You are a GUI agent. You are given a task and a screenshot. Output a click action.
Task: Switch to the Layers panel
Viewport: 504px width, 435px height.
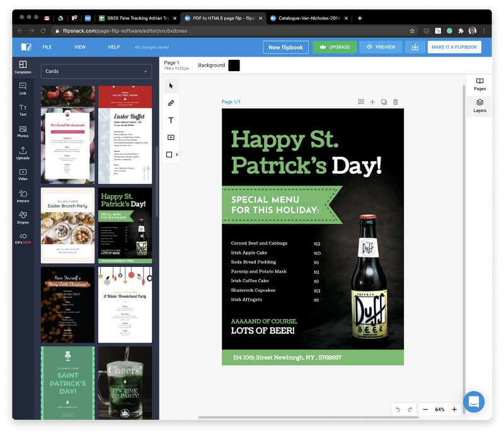[x=479, y=108]
